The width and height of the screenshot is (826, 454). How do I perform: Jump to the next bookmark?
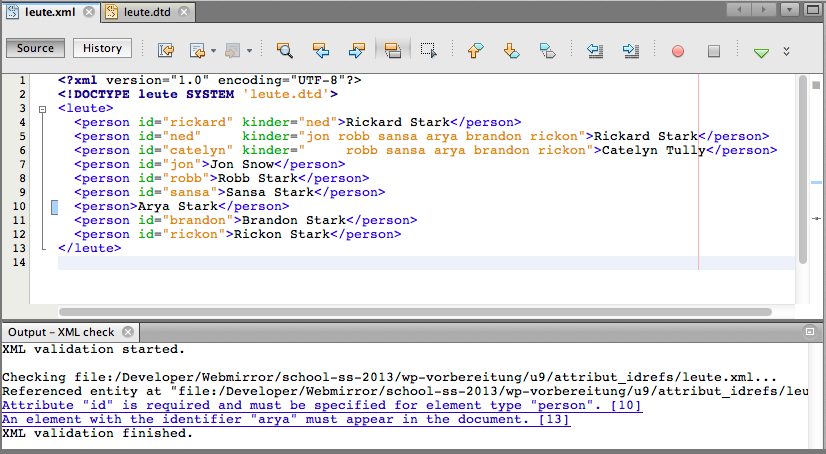coord(512,51)
